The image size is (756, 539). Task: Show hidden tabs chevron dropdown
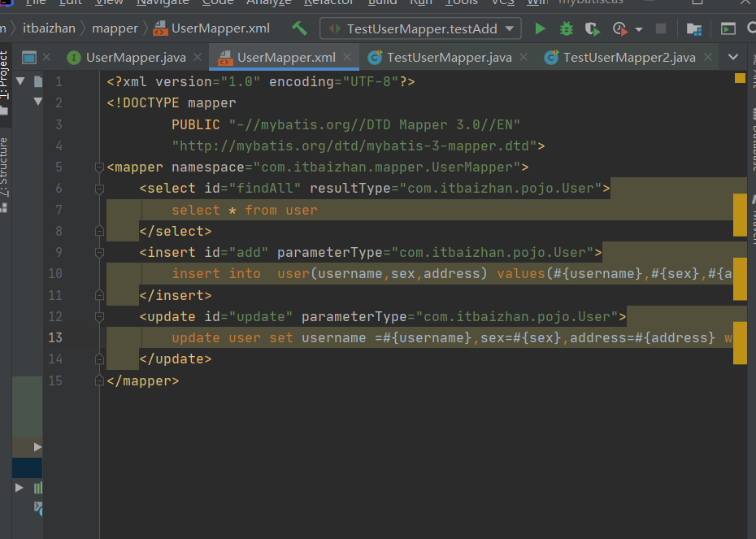733,57
